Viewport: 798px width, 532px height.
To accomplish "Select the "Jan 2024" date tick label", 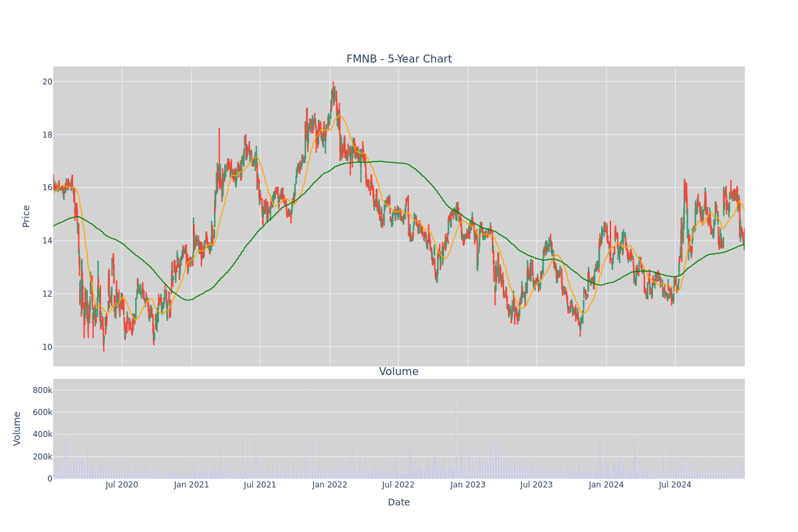I will [x=606, y=485].
